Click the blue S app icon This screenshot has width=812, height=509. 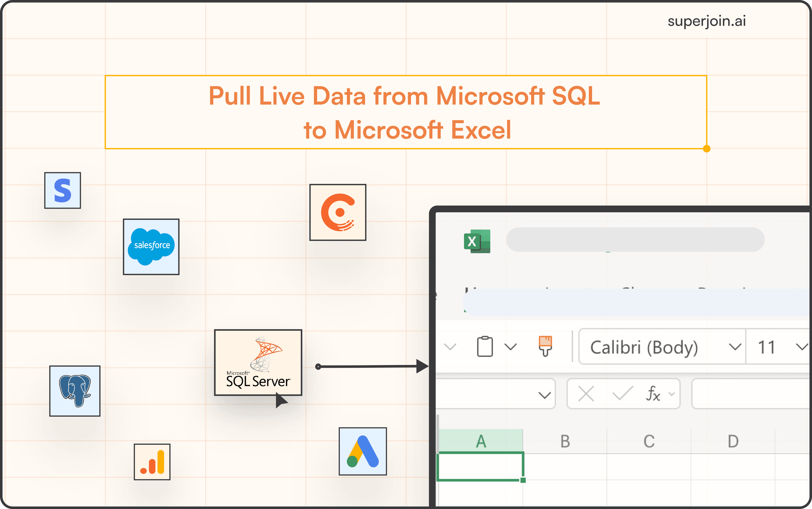coord(63,191)
